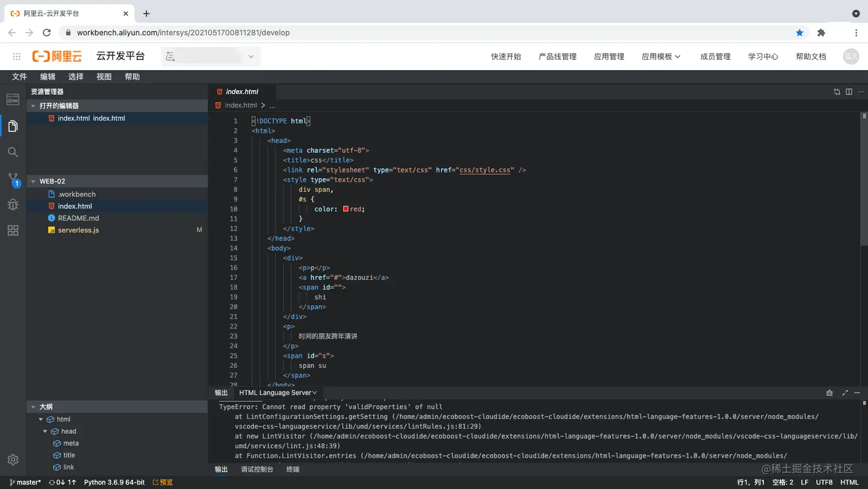
Task: Collapse the 打开的编辑器 section
Action: click(x=33, y=106)
